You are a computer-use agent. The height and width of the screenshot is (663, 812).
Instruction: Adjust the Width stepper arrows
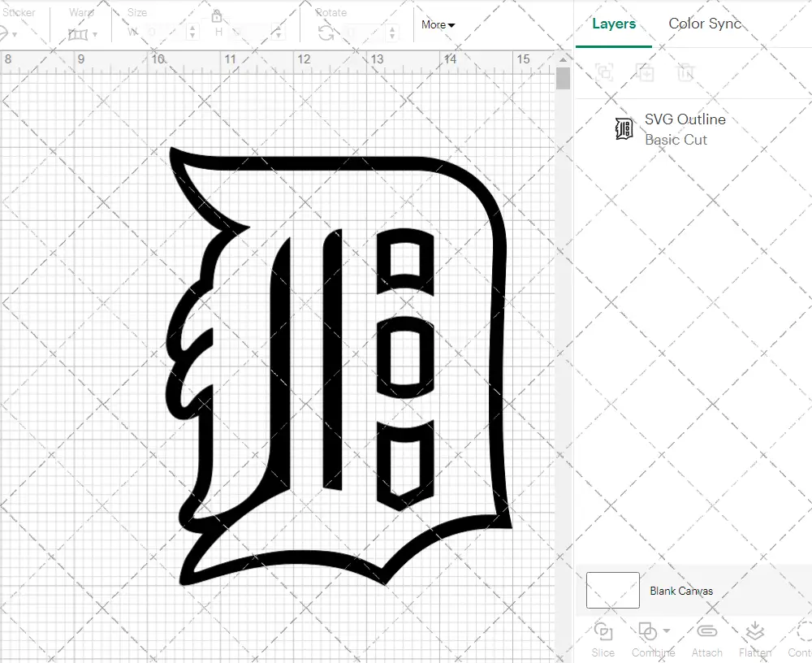pyautogui.click(x=192, y=32)
